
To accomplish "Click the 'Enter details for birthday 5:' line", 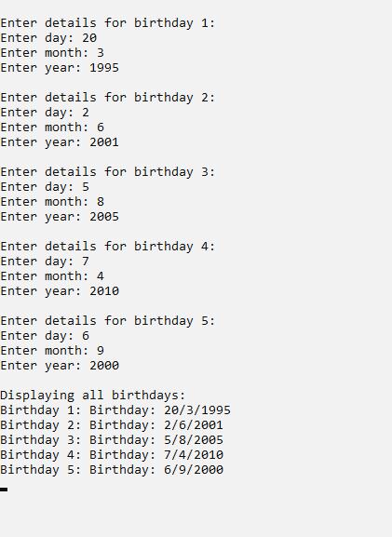I will pos(108,321).
